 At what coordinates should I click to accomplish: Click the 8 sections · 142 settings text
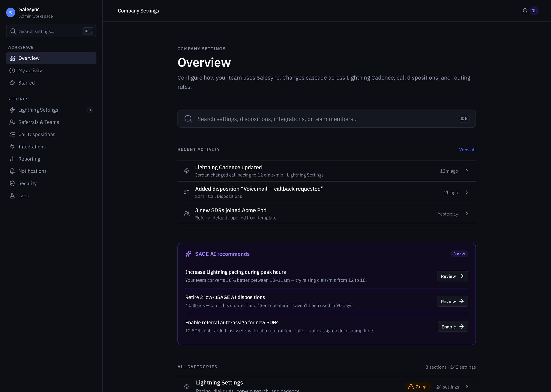click(x=450, y=367)
